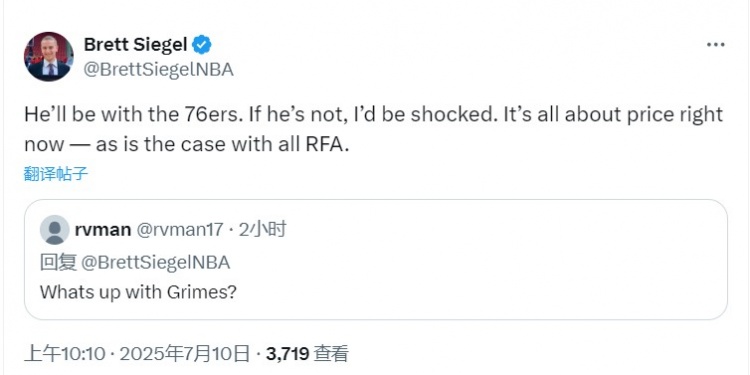Click the 查看 views label
750x375 pixels.
click(x=331, y=354)
